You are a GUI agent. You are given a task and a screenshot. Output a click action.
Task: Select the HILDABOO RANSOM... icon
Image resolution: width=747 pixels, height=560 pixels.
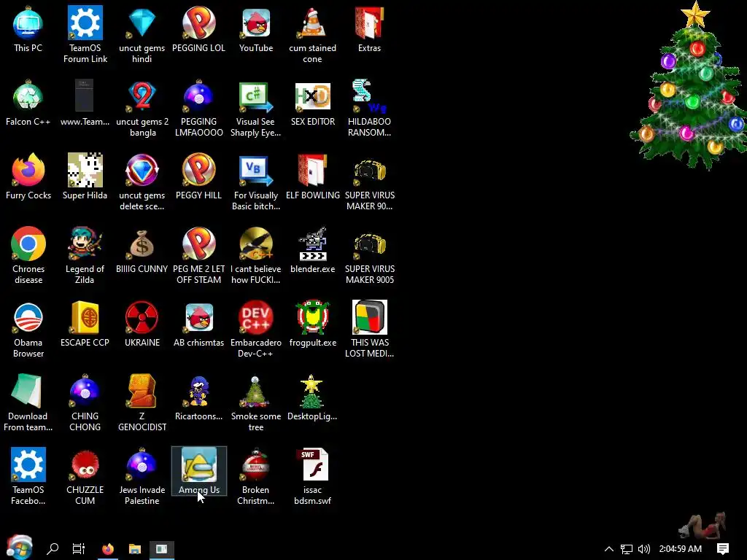[369, 109]
